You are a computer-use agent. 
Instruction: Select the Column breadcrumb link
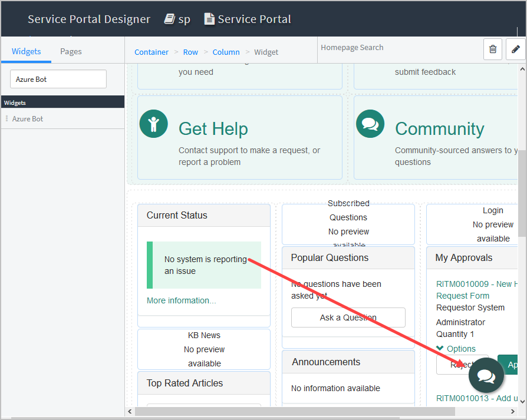tap(226, 52)
